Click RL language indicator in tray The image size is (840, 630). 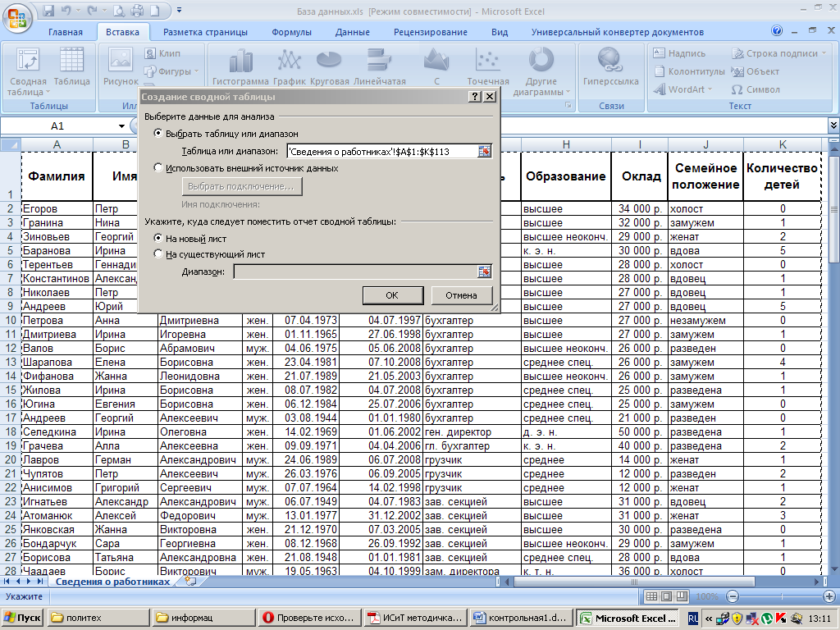coord(692,619)
